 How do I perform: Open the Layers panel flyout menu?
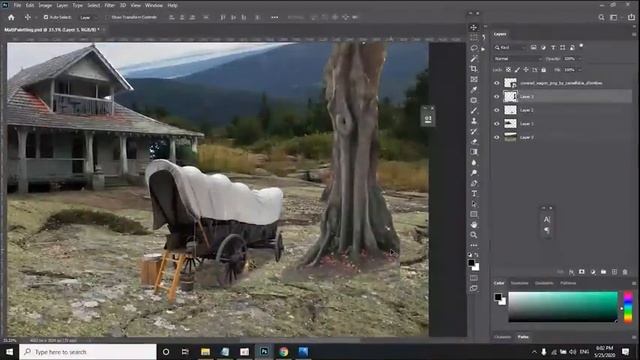click(634, 34)
